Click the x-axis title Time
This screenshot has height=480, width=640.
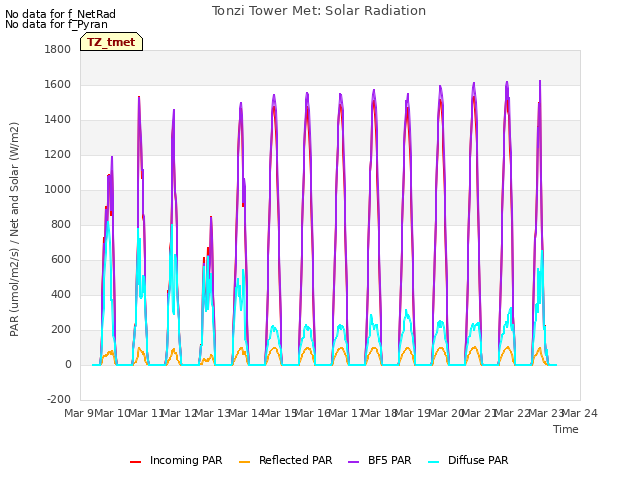coord(566,429)
